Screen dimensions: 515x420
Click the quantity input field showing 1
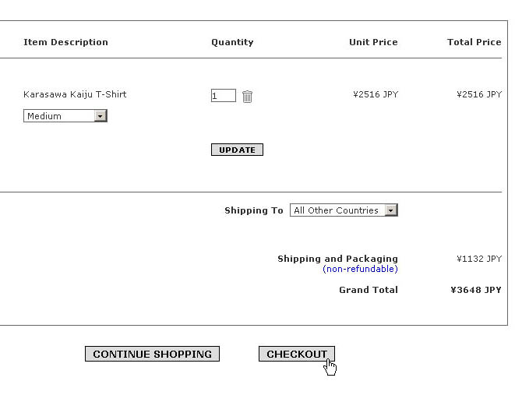point(224,96)
